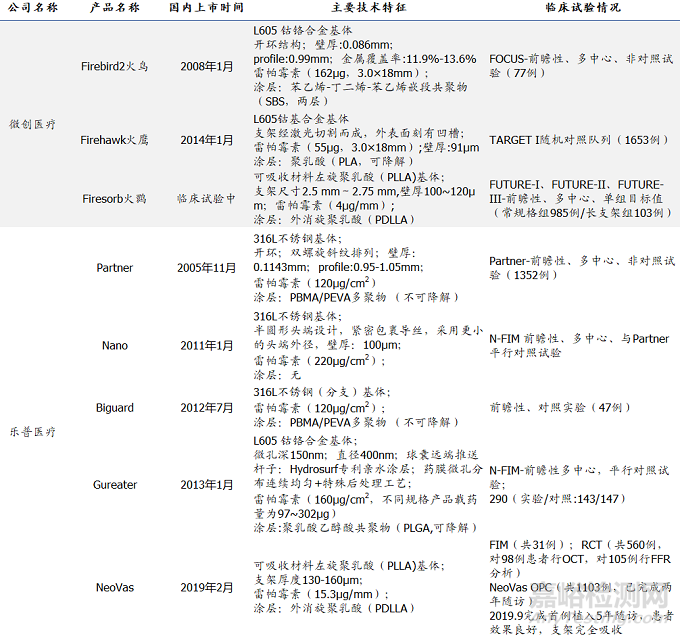The width and height of the screenshot is (680, 636).
Task: Select the 乐普医疗 company cell
Action: click(33, 432)
